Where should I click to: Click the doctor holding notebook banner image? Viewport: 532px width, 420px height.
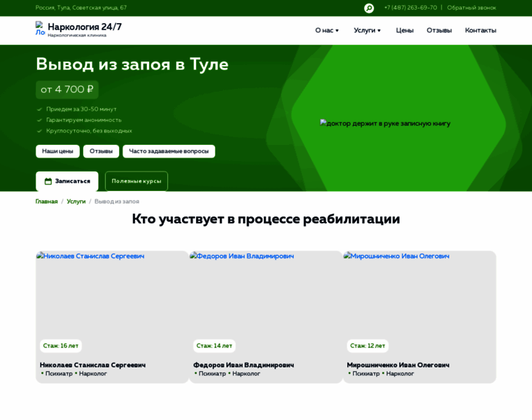click(x=385, y=123)
